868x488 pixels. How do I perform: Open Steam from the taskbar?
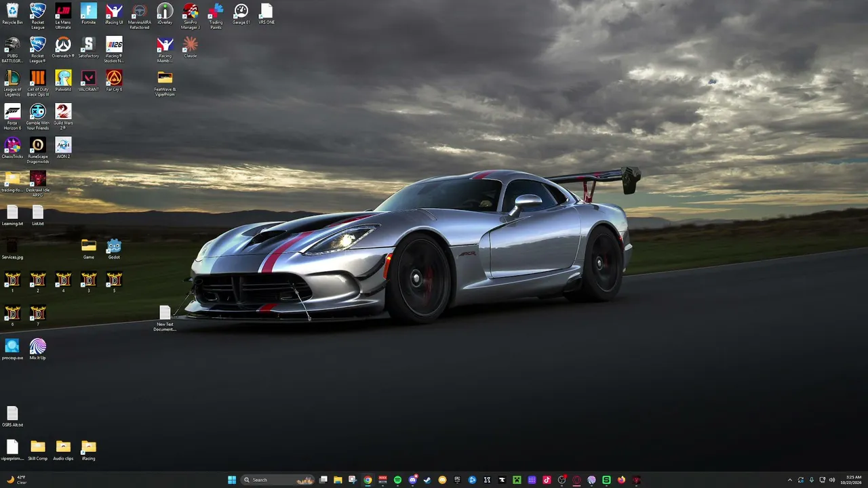(427, 480)
